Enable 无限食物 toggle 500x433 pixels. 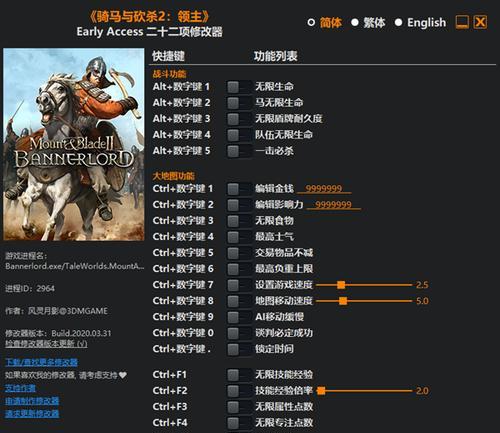[x=239, y=221]
